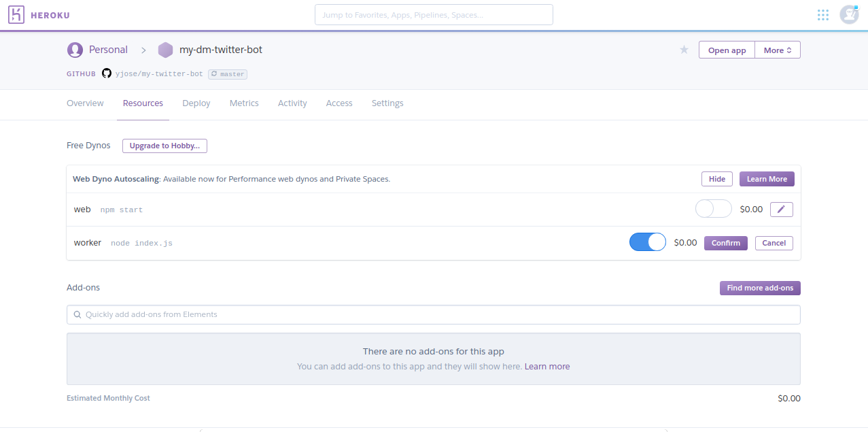Switch to the Overview tab
Screen dimensions: 868x432
pyautogui.click(x=85, y=103)
